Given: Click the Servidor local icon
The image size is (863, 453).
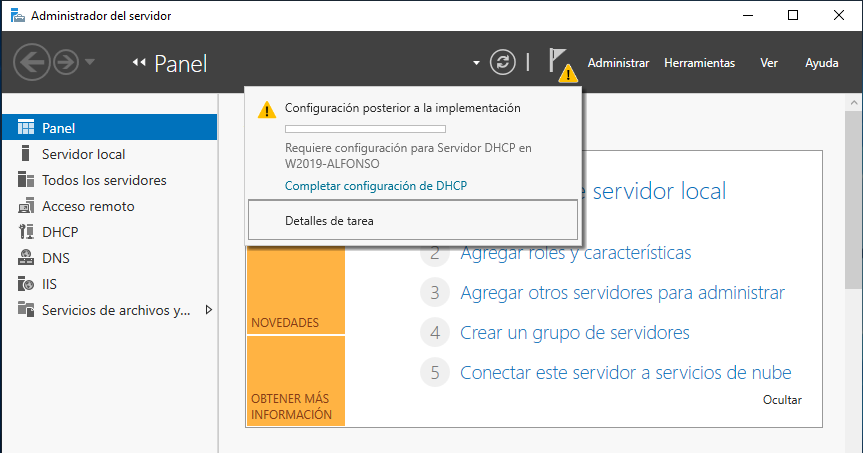Looking at the screenshot, I should pos(25,153).
